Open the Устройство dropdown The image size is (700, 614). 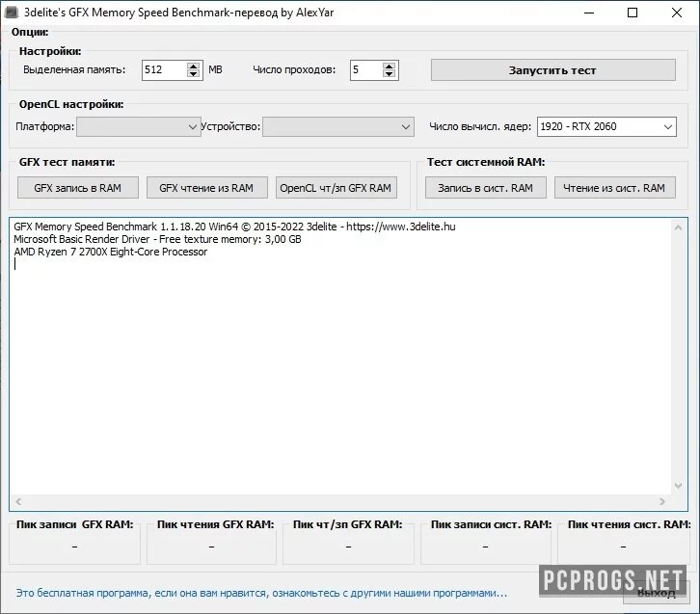coord(337,126)
